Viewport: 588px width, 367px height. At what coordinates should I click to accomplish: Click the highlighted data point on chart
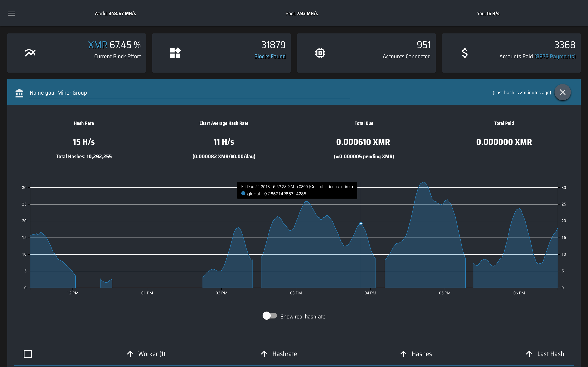[x=361, y=223]
